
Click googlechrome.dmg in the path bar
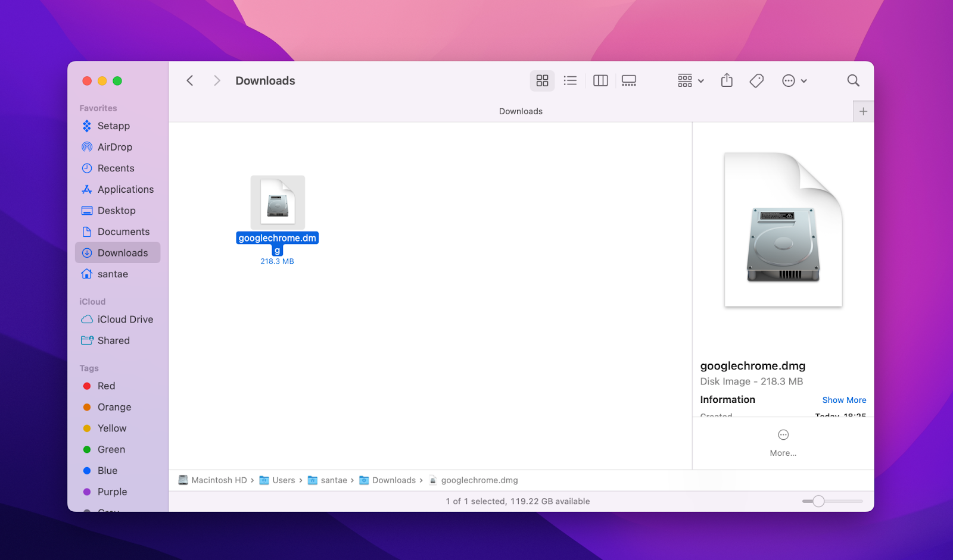pos(474,480)
